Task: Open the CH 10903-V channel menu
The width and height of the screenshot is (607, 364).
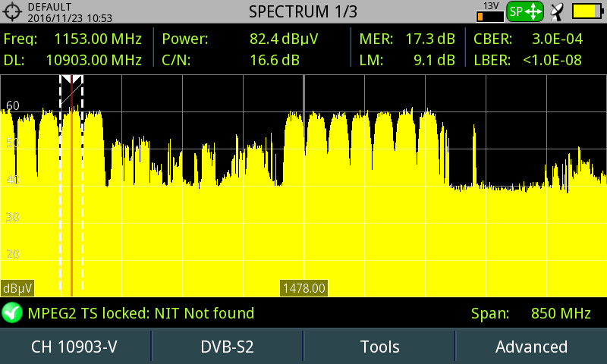Action: pyautogui.click(x=74, y=347)
